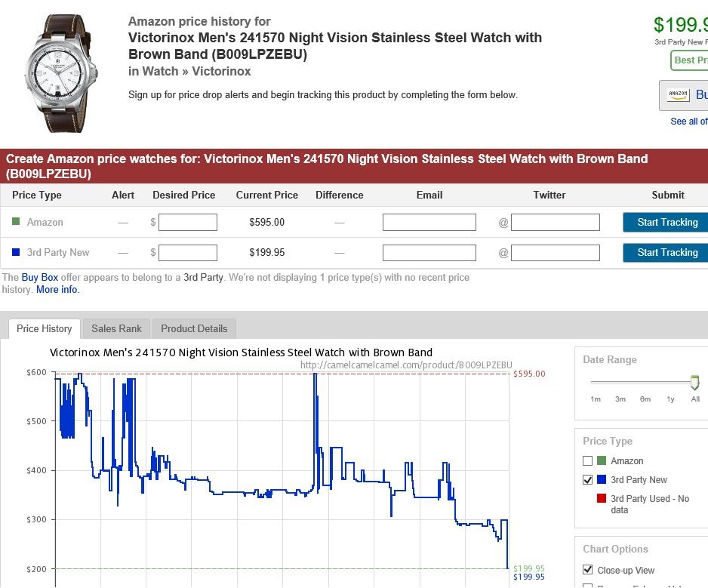Image resolution: width=708 pixels, height=588 pixels.
Task: Open the Victorinox category link
Action: coord(221,71)
